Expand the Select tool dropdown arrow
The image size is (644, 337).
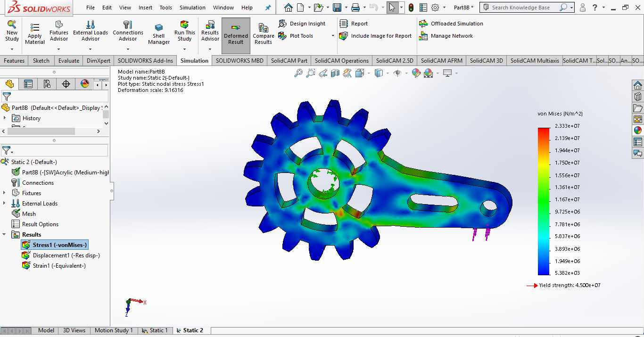[x=402, y=8]
